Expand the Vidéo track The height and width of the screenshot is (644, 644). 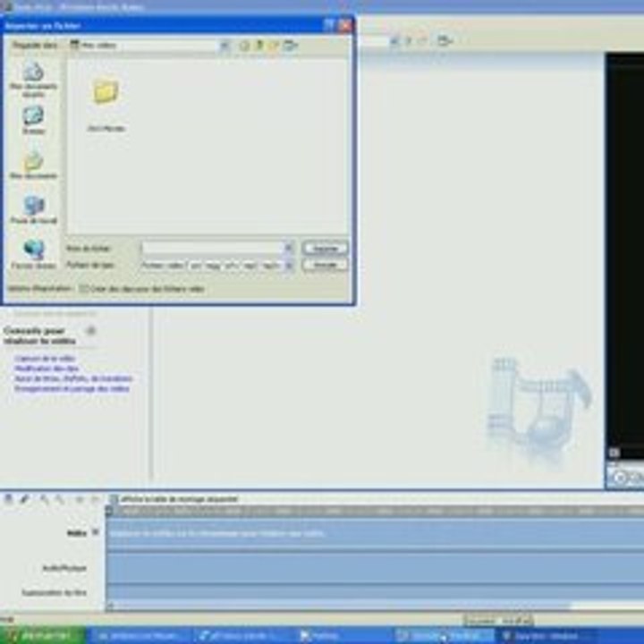tap(96, 532)
